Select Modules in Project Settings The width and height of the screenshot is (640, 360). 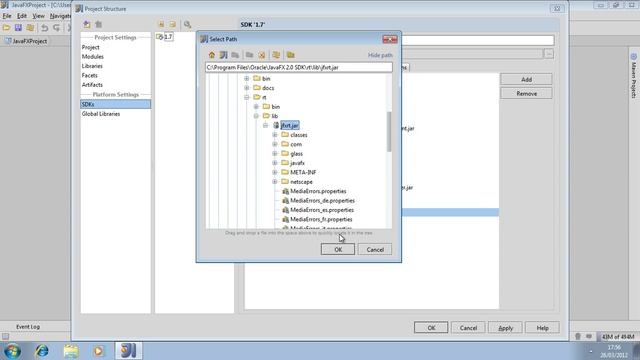(x=93, y=57)
